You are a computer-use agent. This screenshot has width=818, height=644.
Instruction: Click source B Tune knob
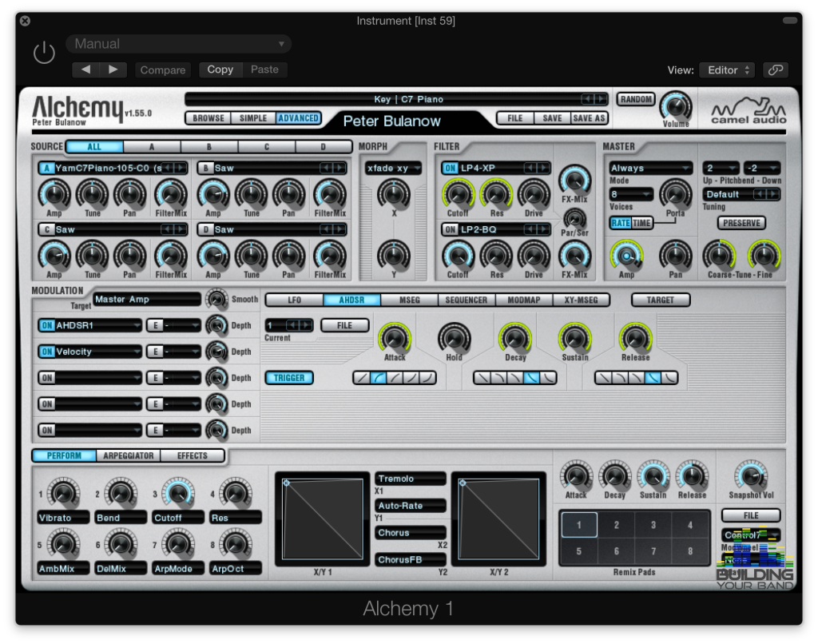pyautogui.click(x=252, y=193)
